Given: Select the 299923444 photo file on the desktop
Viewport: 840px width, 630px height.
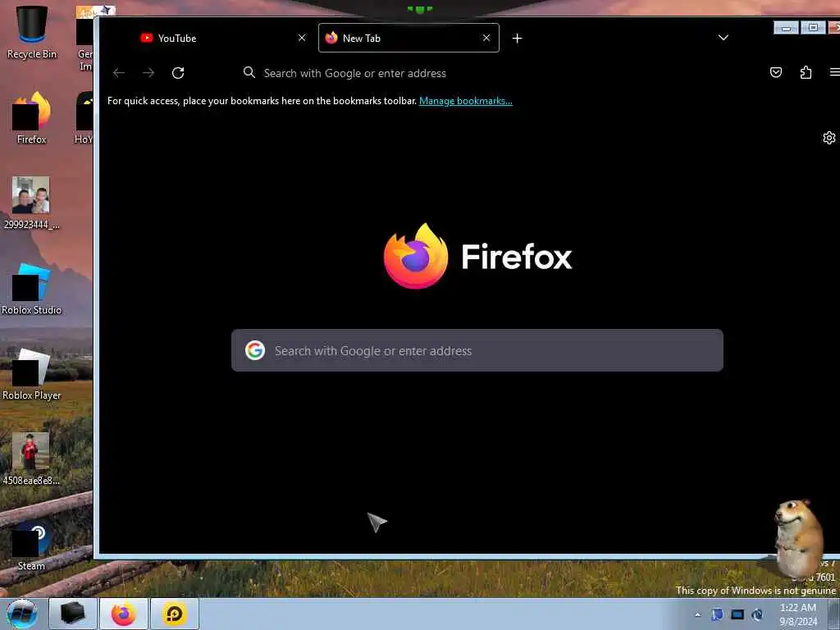Looking at the screenshot, I should (32, 203).
